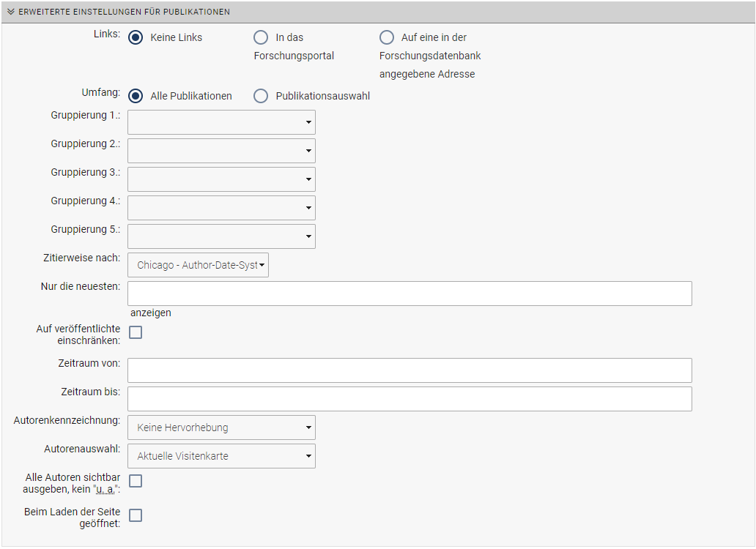Click the 'Nur die neuesten' input field
This screenshot has width=756, height=549.
(x=409, y=294)
